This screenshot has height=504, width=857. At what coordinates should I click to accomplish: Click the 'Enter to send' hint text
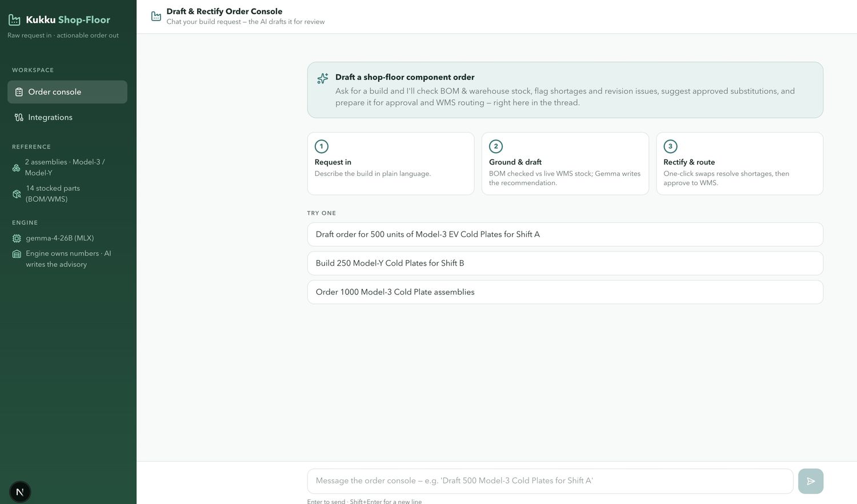point(365,501)
